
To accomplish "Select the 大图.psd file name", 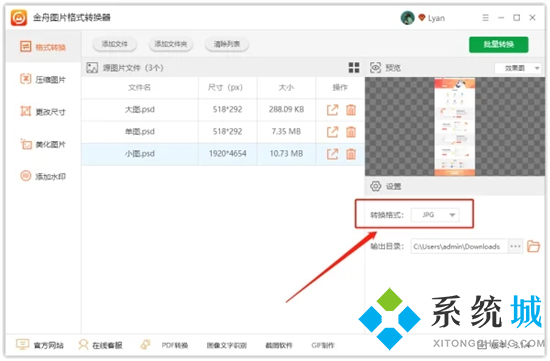I will tap(140, 109).
